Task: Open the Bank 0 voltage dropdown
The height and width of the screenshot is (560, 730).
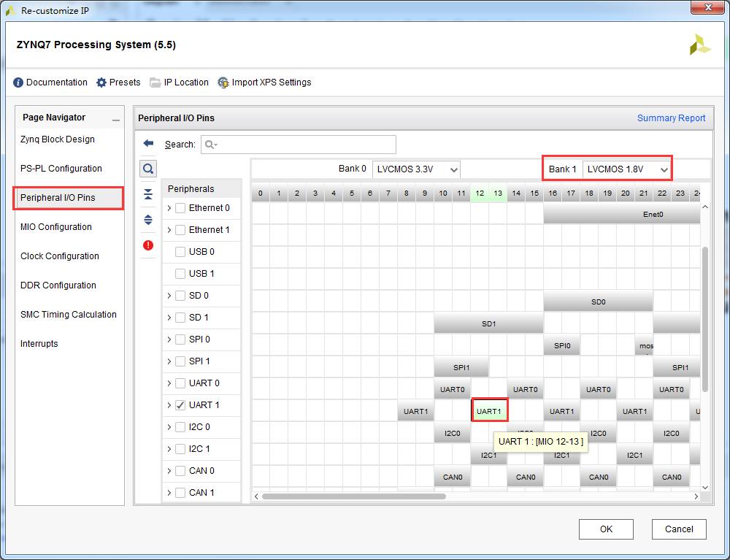Action: (416, 169)
